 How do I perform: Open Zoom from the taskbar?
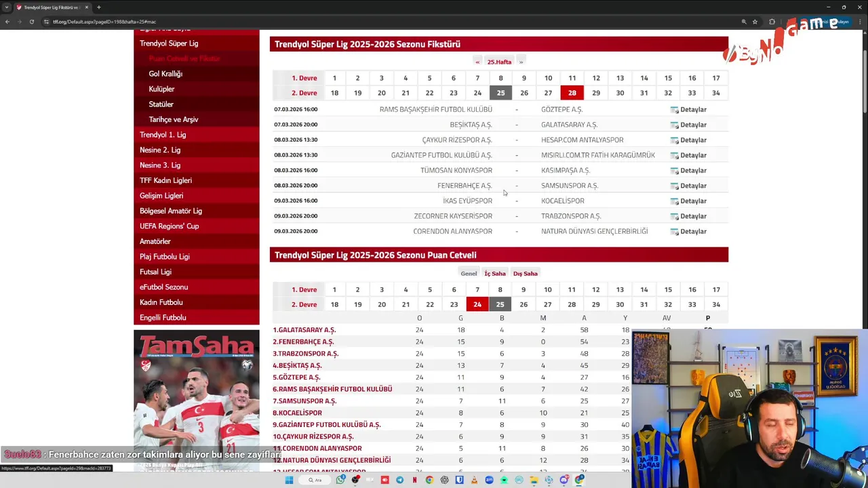tap(489, 480)
